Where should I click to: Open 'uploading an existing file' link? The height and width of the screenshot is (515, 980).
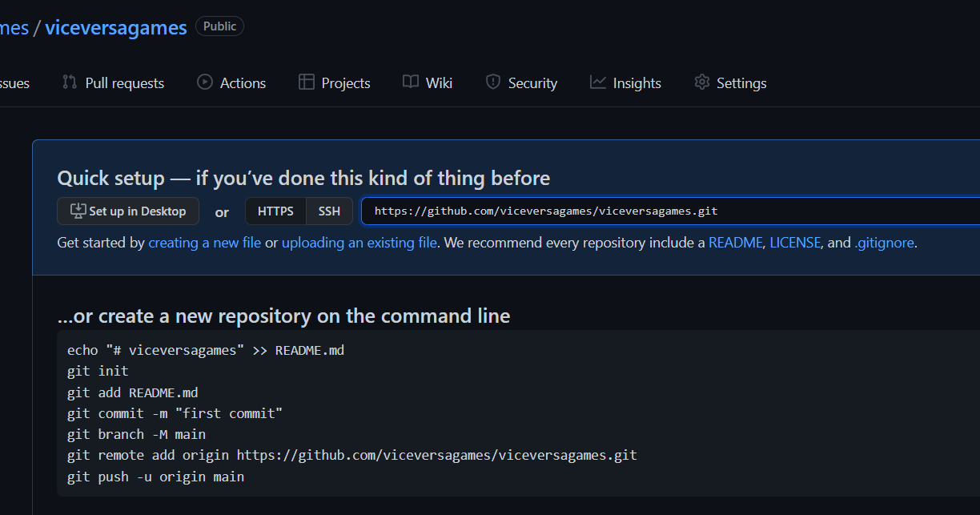pyautogui.click(x=359, y=243)
